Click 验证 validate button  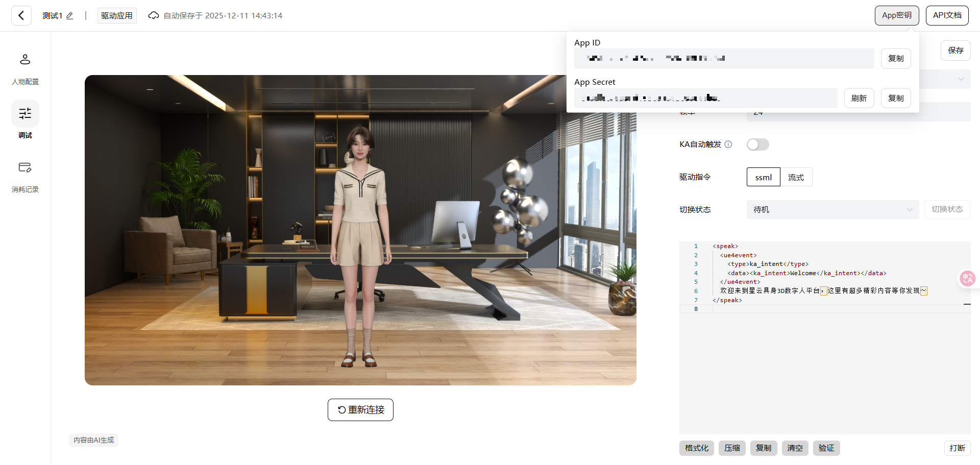[x=826, y=448]
